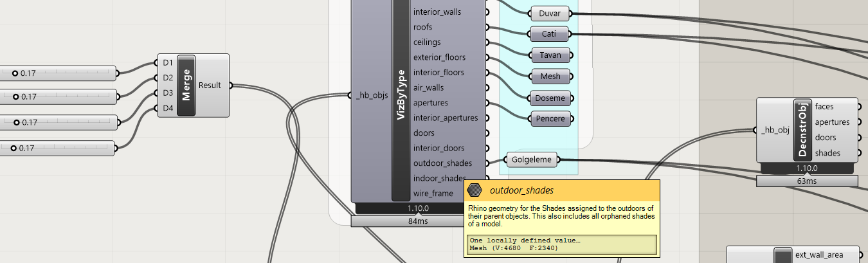Click the shades output on DecnstrObj

(x=828, y=152)
